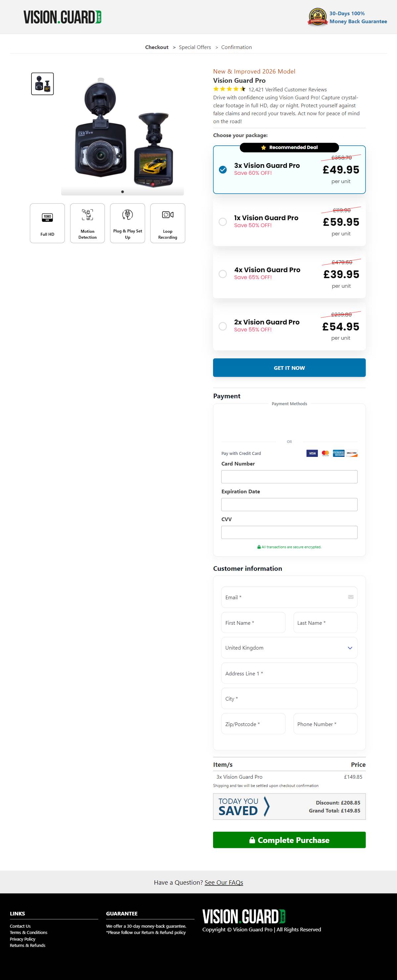This screenshot has width=397, height=980.
Task: Select the 2x Vision Guard Pro package
Action: 223,326
